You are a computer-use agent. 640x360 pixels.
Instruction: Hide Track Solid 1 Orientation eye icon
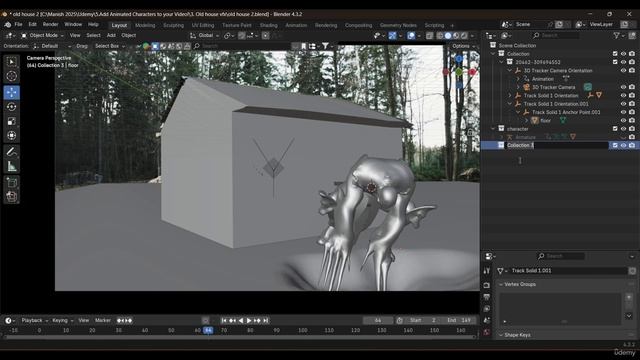coord(623,96)
